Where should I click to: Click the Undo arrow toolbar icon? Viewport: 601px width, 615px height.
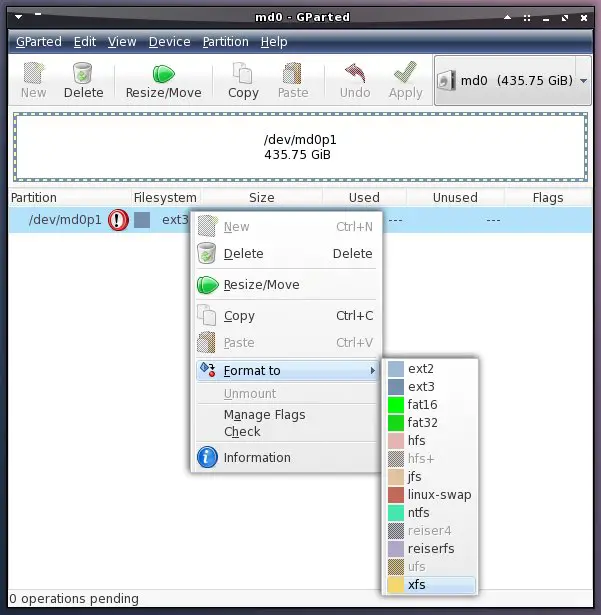355,73
